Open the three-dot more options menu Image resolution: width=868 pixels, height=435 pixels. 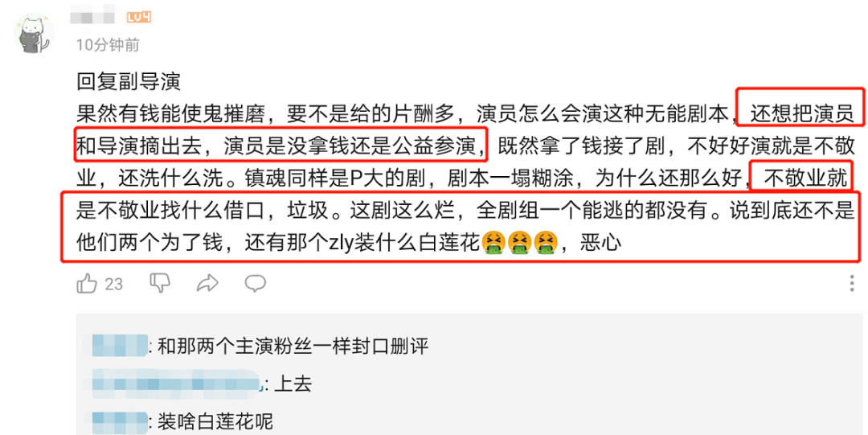click(x=852, y=284)
